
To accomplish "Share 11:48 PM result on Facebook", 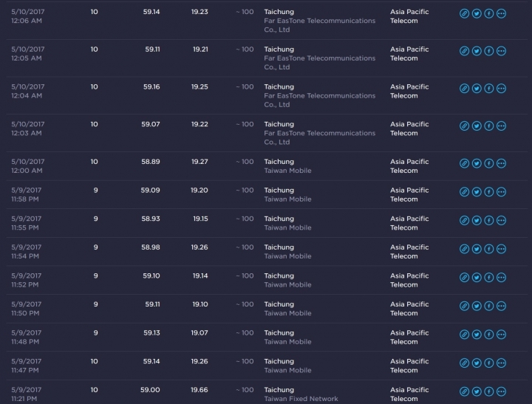I will pyautogui.click(x=489, y=335).
